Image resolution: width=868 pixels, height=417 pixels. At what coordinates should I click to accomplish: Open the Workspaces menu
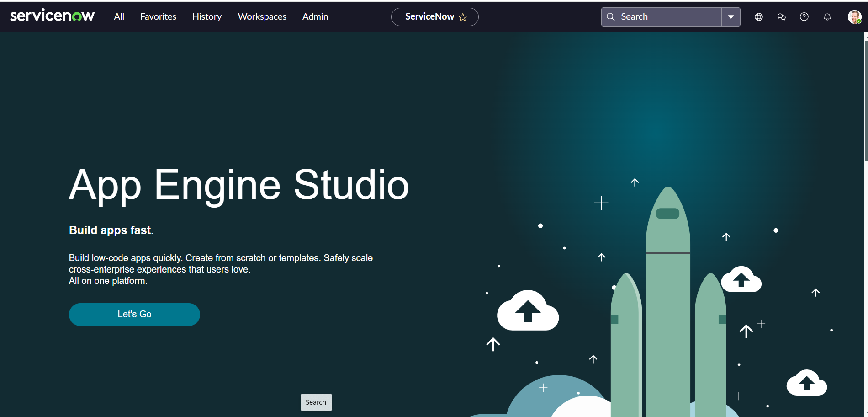click(262, 16)
